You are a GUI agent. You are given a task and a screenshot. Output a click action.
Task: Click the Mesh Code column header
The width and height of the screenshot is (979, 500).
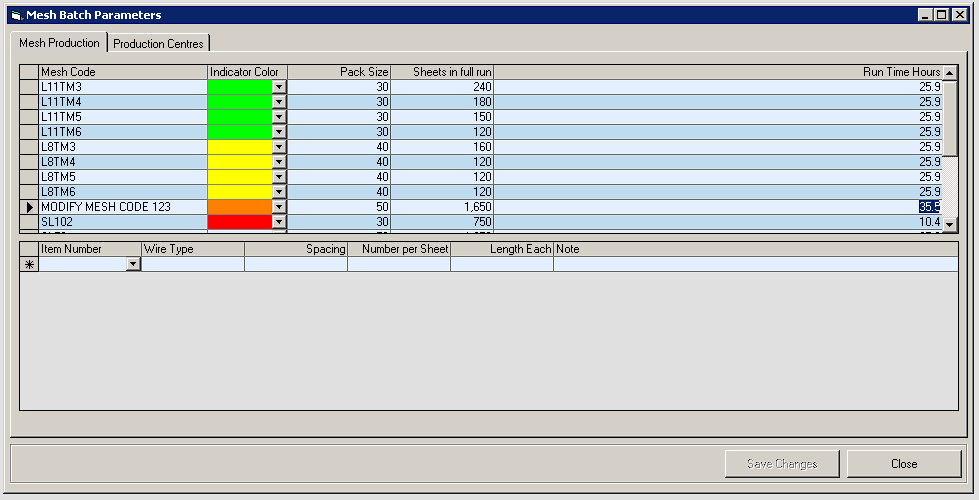pos(123,72)
